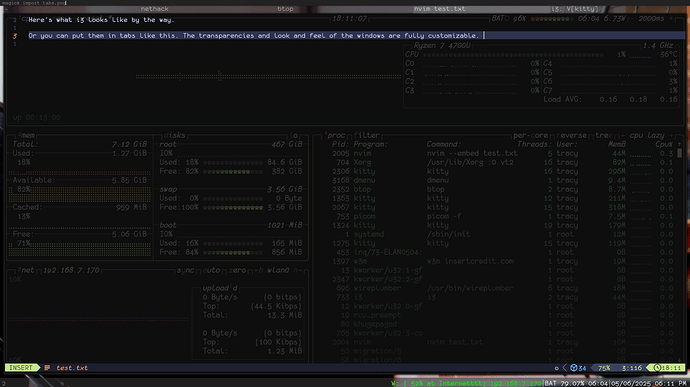The image size is (690, 387).
Task: Click sync in btop net box behind
Action: tap(185, 270)
